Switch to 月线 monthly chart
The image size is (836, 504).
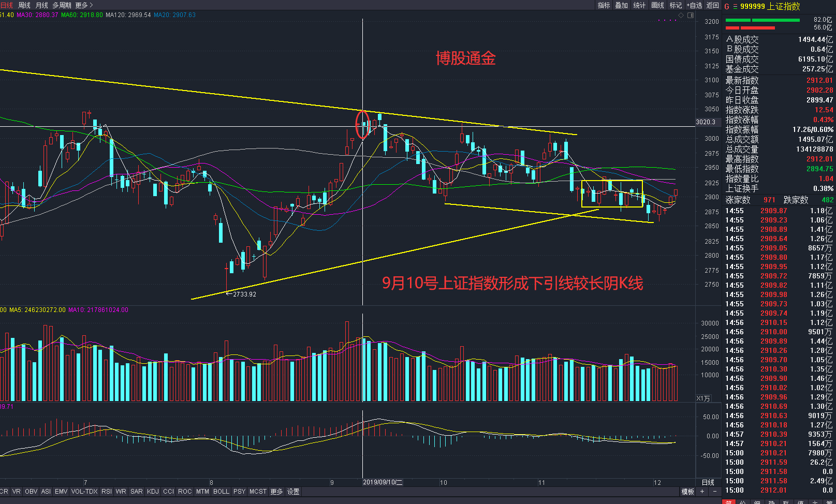tap(42, 5)
